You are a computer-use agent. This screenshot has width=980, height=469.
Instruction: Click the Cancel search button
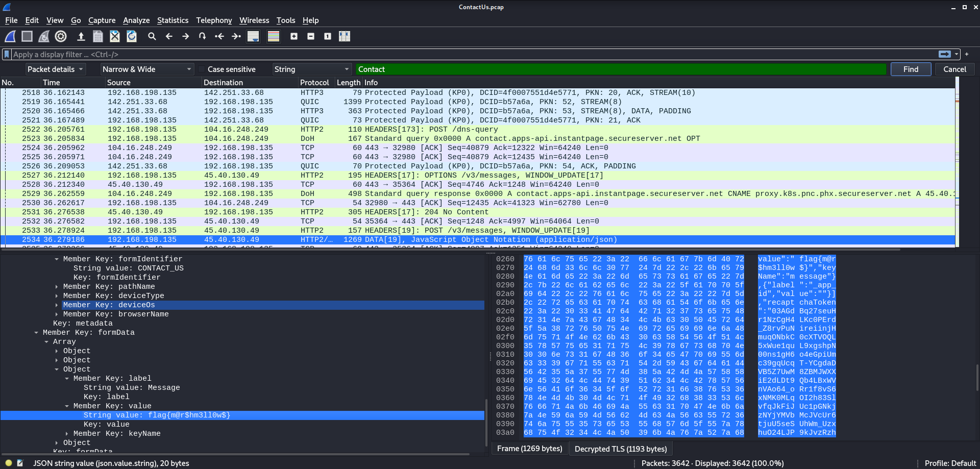(954, 69)
